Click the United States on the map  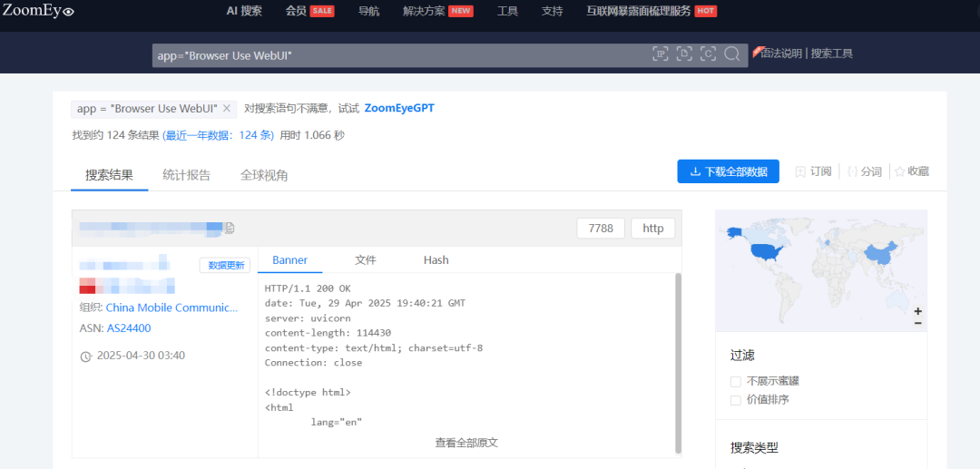point(765,251)
